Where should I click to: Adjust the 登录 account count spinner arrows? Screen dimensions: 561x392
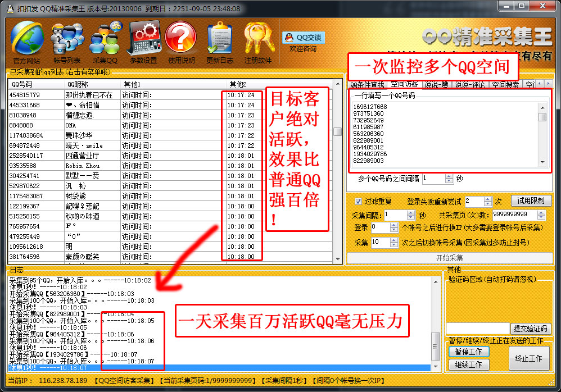(394, 227)
